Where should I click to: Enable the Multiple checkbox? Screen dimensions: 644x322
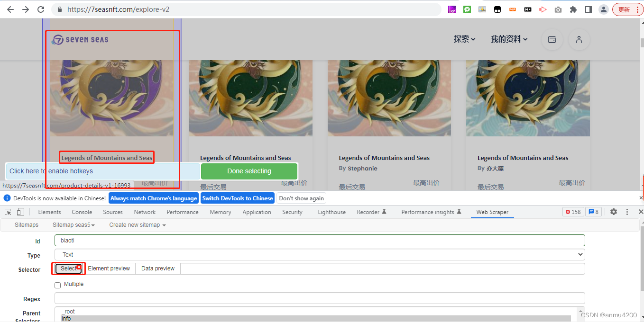(58, 285)
